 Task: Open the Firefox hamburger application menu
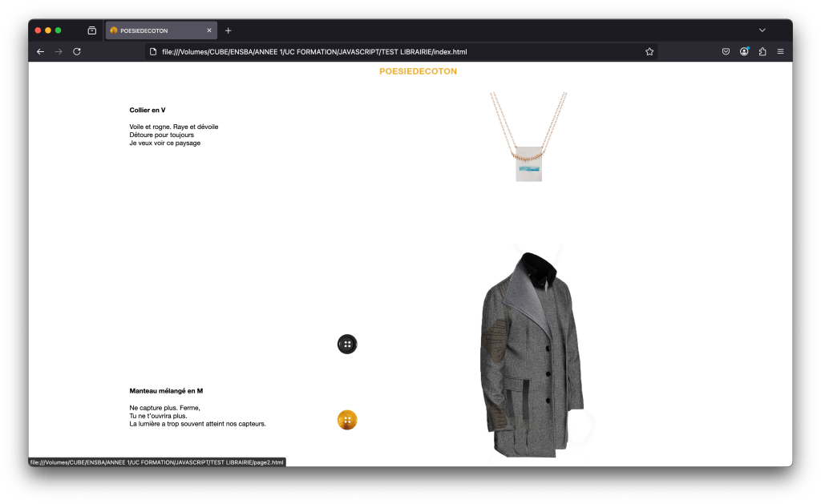click(780, 52)
